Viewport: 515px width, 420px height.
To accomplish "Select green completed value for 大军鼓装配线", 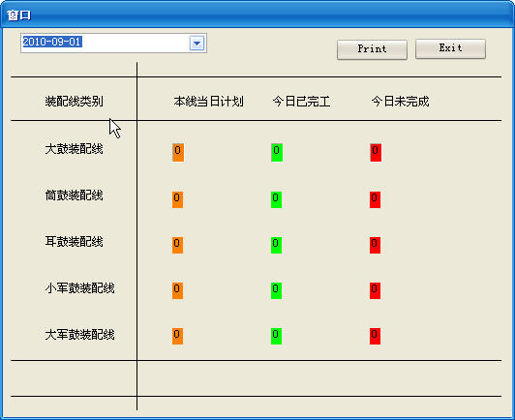I will point(276,336).
